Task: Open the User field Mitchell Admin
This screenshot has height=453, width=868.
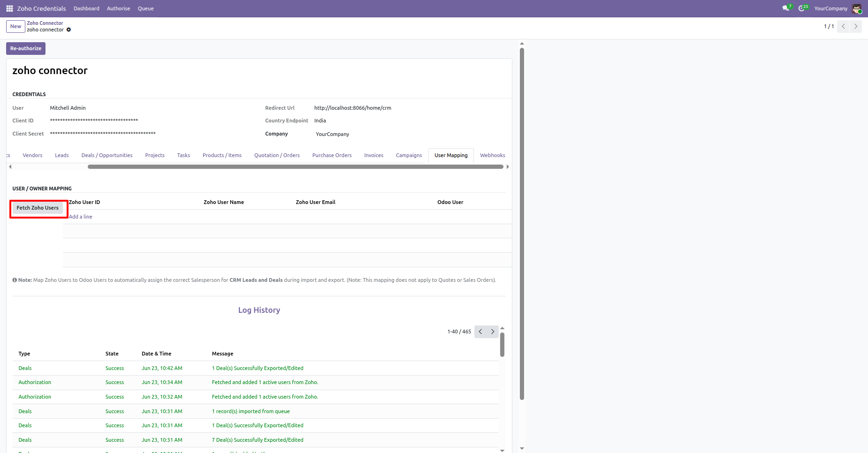Action: [68, 108]
